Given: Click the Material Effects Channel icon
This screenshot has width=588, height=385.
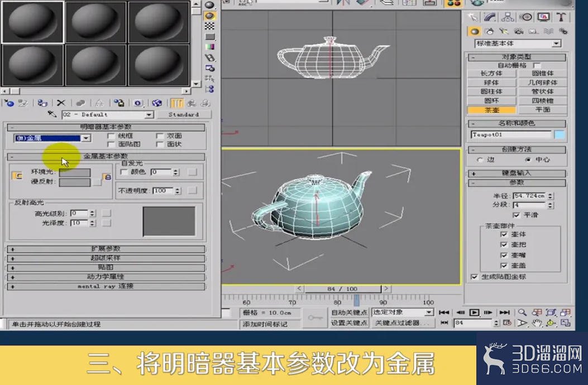Looking at the screenshot, I should [x=137, y=103].
